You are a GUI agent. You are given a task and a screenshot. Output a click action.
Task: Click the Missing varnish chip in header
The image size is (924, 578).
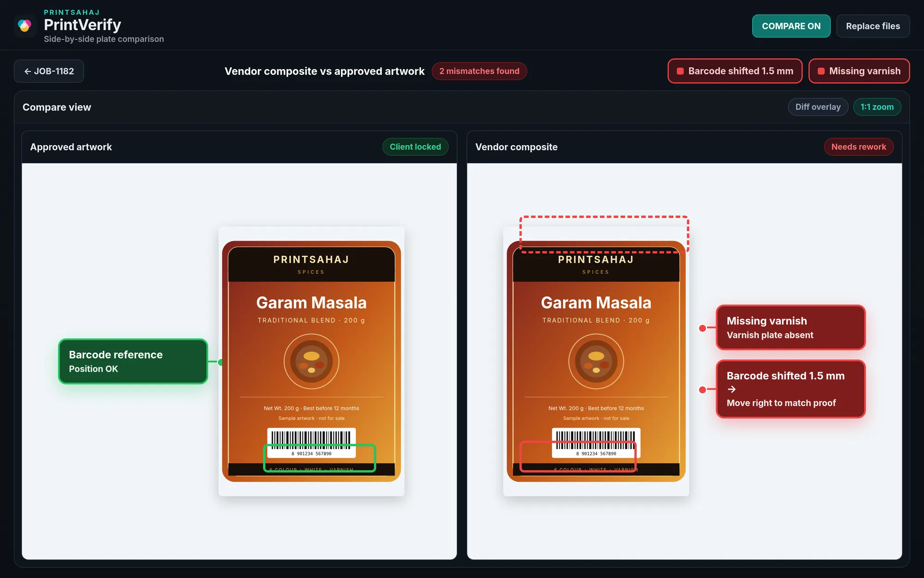[859, 71]
